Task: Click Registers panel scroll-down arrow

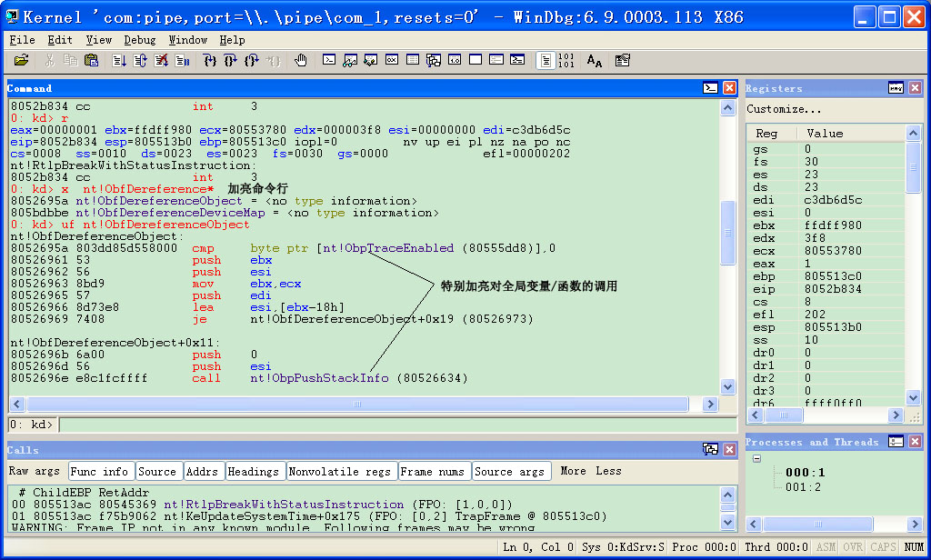Action: (x=913, y=397)
